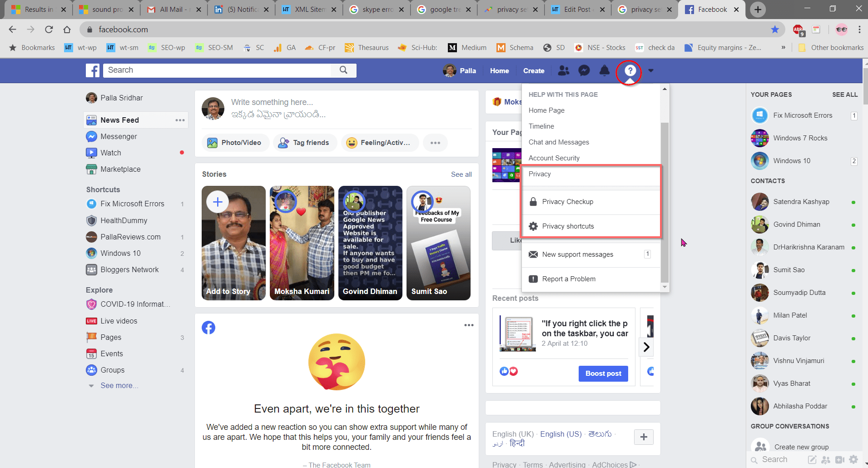Open Sumit Sao story
The height and width of the screenshot is (468, 868).
[438, 243]
